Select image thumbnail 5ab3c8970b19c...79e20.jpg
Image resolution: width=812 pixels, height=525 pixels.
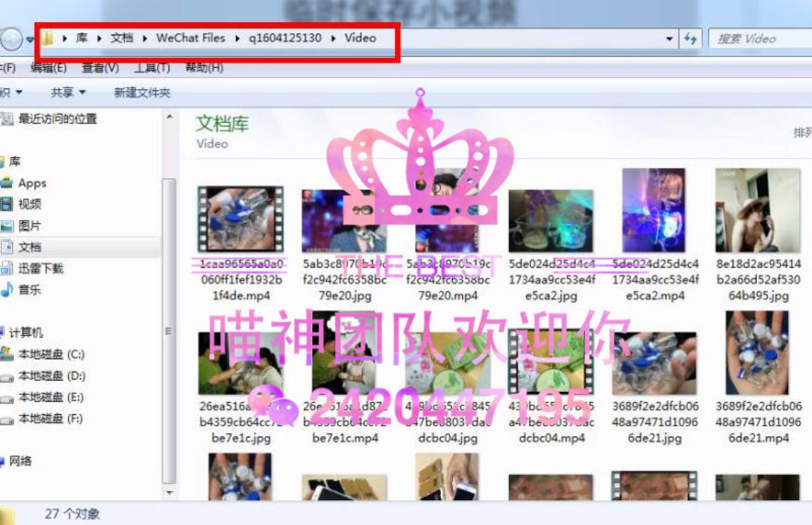coord(344,221)
